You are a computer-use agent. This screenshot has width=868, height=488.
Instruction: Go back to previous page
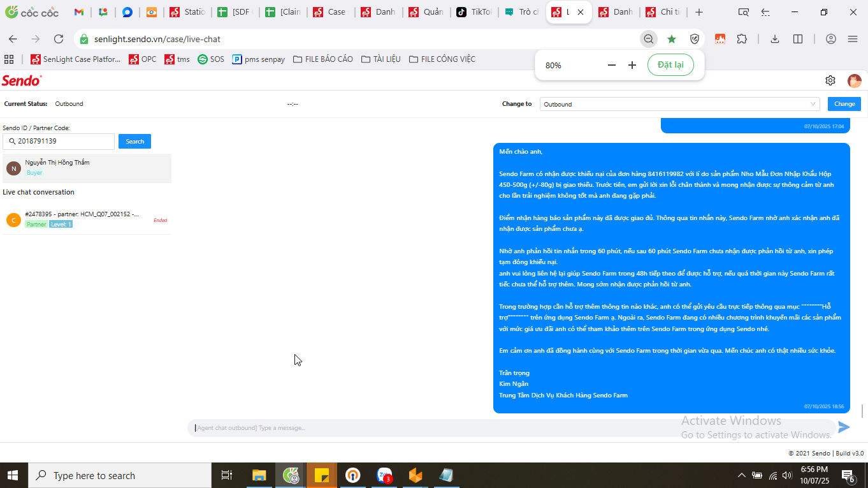click(x=13, y=39)
